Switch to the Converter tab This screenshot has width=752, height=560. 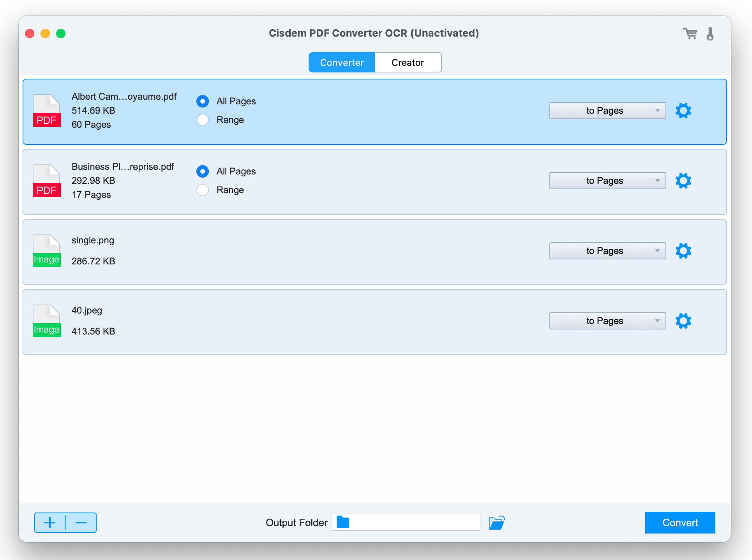342,62
